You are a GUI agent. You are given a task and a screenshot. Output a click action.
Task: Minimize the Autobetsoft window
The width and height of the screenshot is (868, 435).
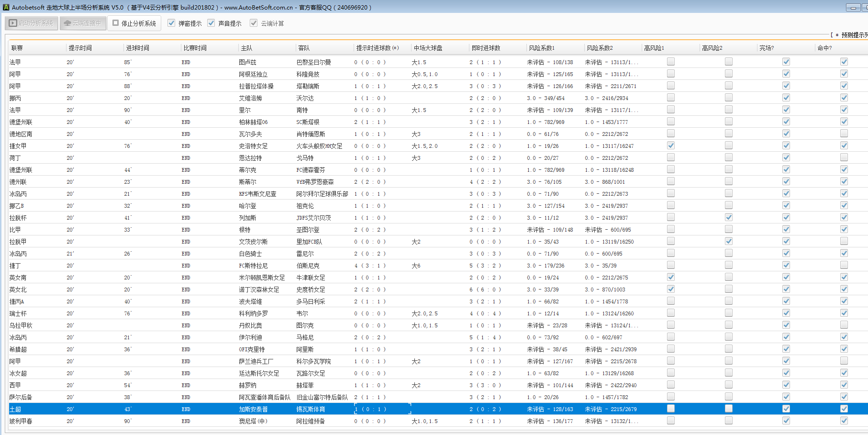coord(853,7)
